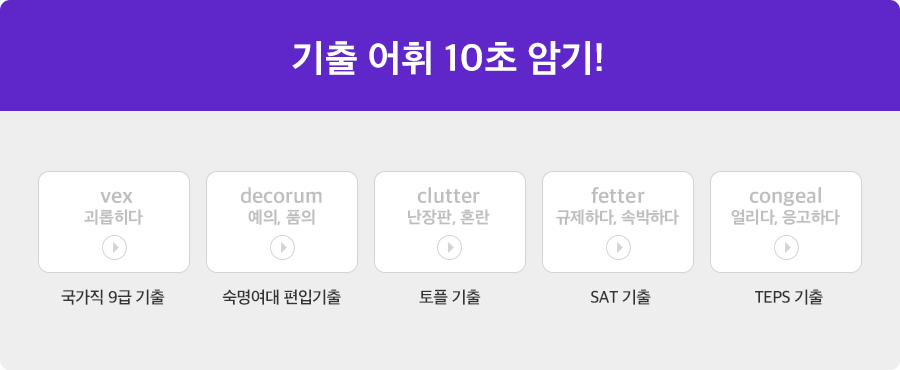This screenshot has width=900, height=370.
Task: Play the clutter pronunciation audio
Action: [449, 248]
